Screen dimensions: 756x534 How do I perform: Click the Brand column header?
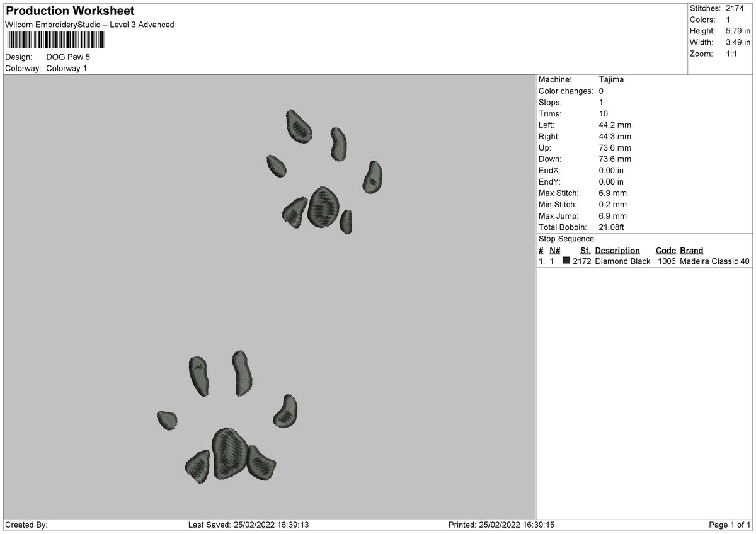691,251
